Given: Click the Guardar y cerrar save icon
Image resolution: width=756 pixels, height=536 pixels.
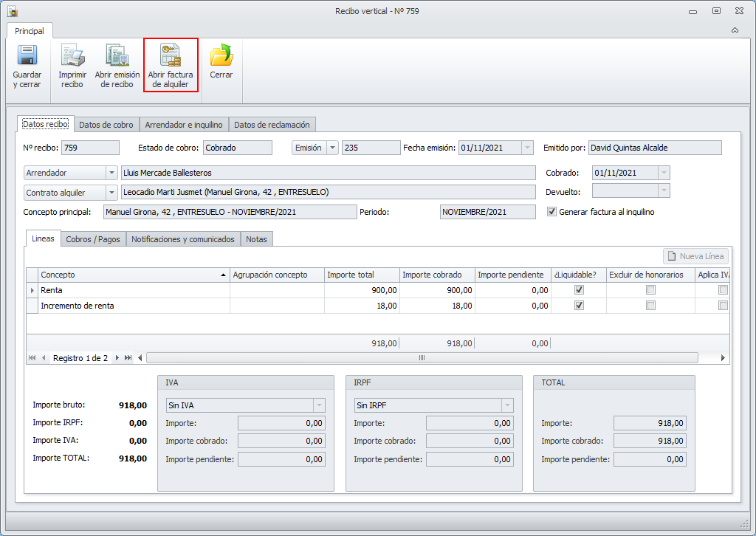Looking at the screenshot, I should (x=27, y=57).
